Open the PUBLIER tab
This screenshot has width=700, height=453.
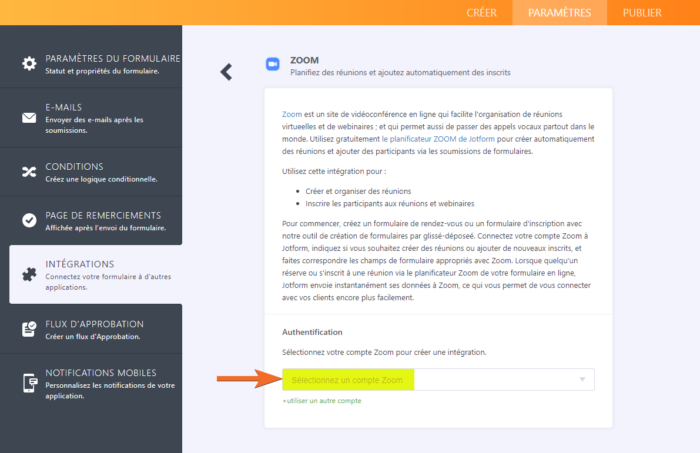(642, 12)
